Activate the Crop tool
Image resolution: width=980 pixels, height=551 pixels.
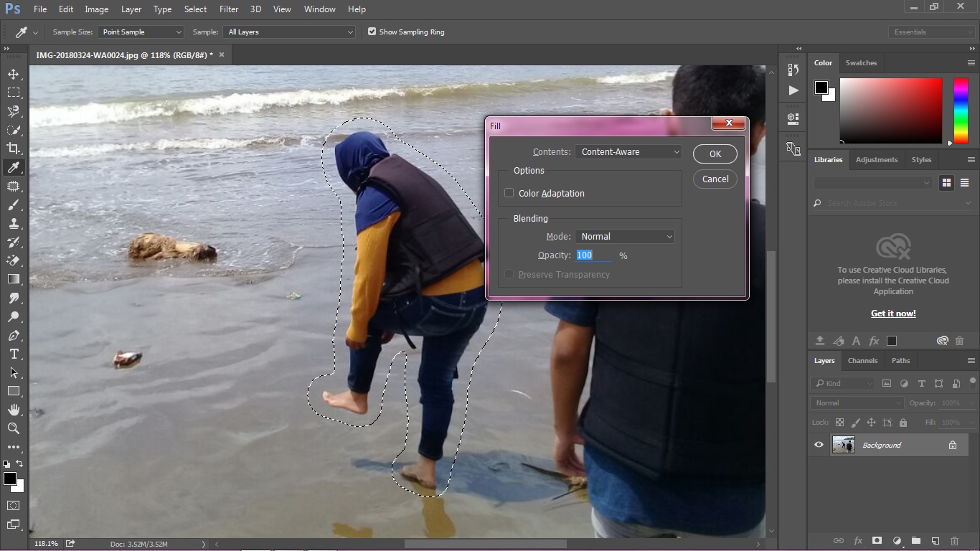coord(14,149)
